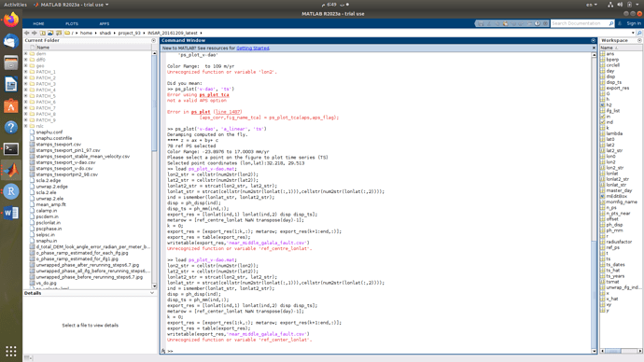Collapse the Details panel
Image resolution: width=644 pixels, height=362 pixels.
tap(152, 293)
